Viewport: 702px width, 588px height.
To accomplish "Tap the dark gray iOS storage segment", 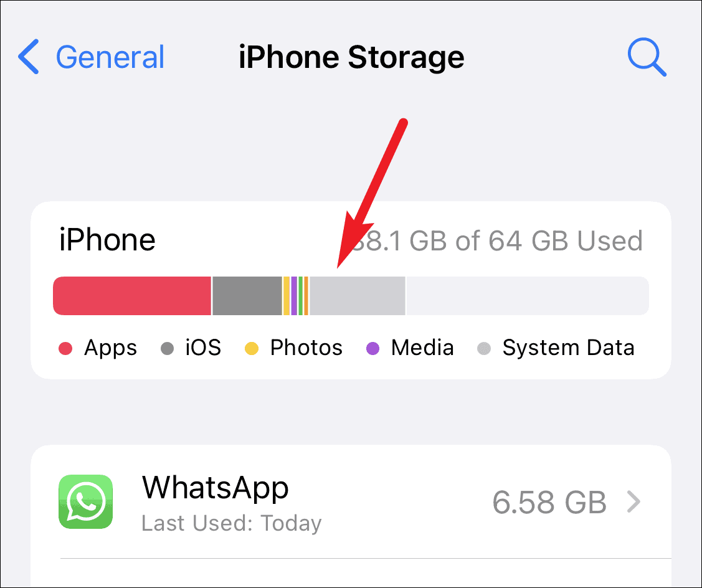I will pos(247,296).
